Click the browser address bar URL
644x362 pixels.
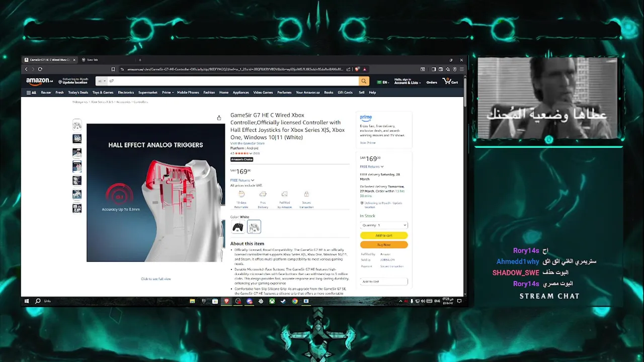(235, 69)
